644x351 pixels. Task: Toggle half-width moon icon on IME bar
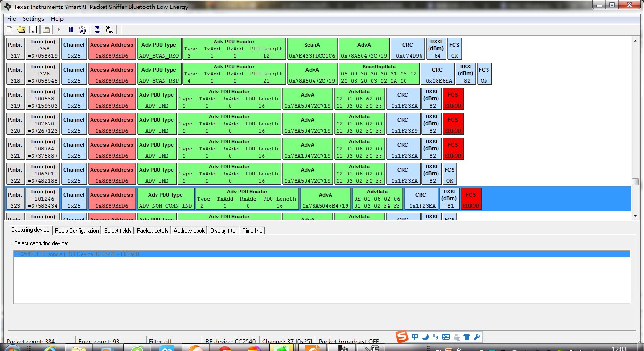click(425, 337)
